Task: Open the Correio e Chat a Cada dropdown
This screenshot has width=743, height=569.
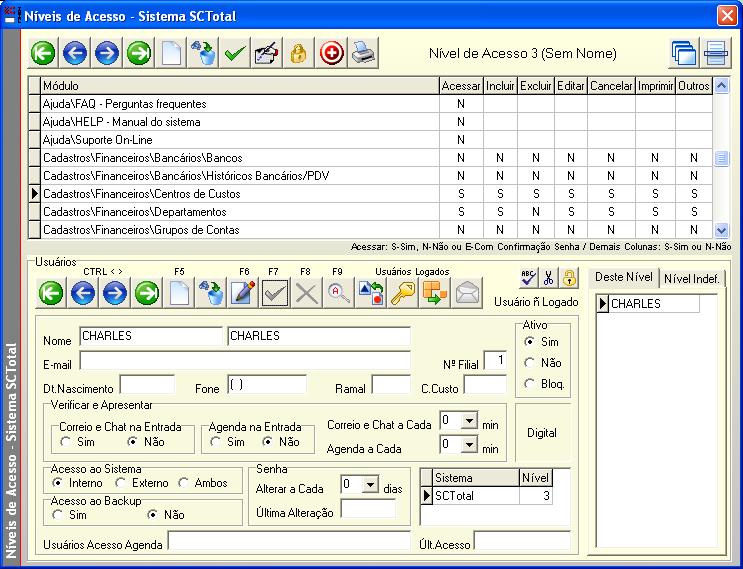Action: (469, 421)
